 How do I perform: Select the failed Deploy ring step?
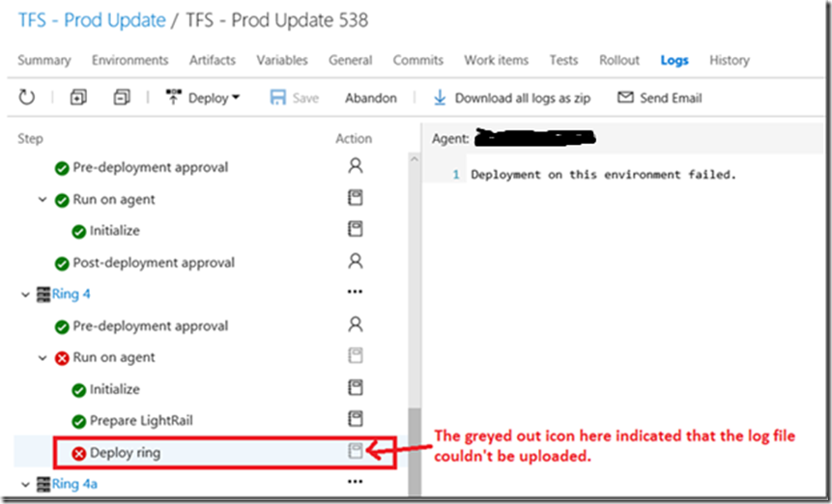pos(125,453)
